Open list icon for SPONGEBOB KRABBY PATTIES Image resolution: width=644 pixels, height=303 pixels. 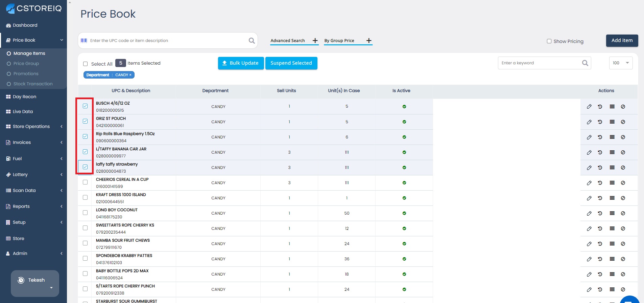click(x=612, y=259)
